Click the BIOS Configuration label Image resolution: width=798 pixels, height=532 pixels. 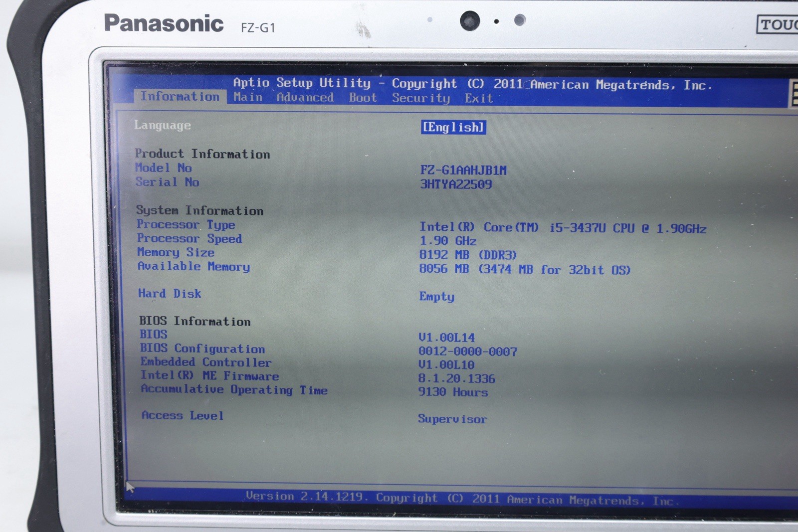pyautogui.click(x=202, y=349)
